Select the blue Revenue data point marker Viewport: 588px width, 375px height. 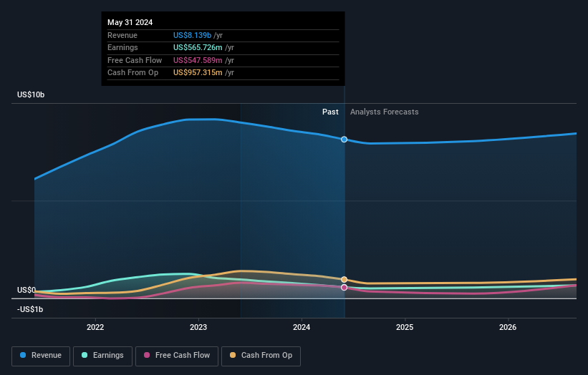point(344,140)
